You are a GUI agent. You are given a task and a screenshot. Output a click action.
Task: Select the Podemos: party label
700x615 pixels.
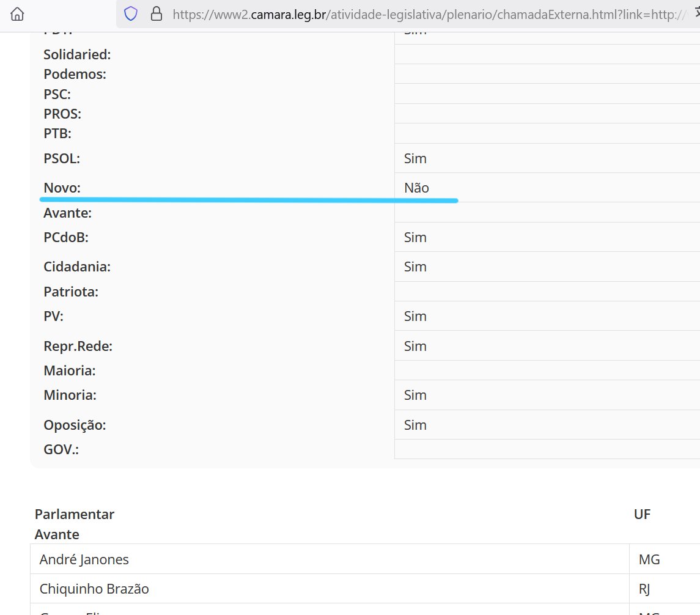(75, 74)
